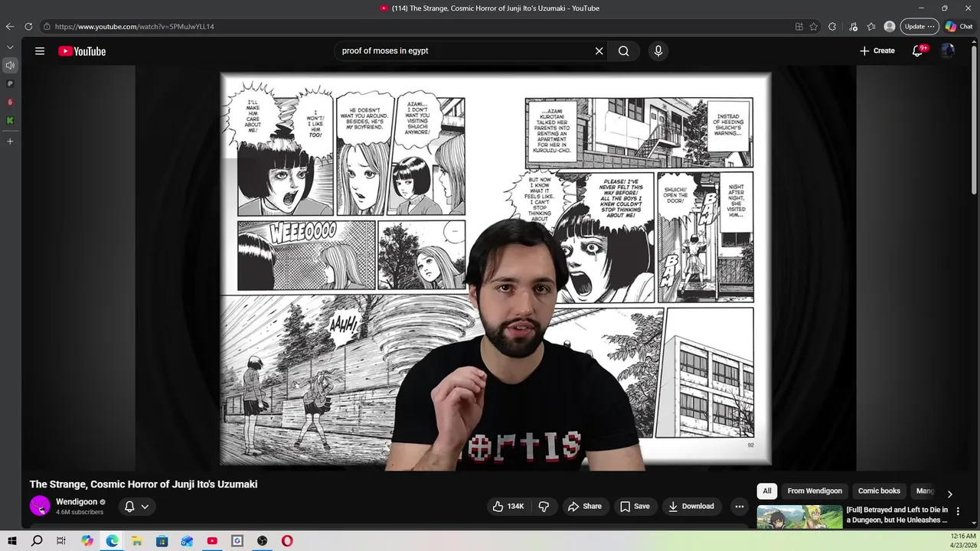Go back in the browser
Screen dimensions: 980x551
(10, 26)
